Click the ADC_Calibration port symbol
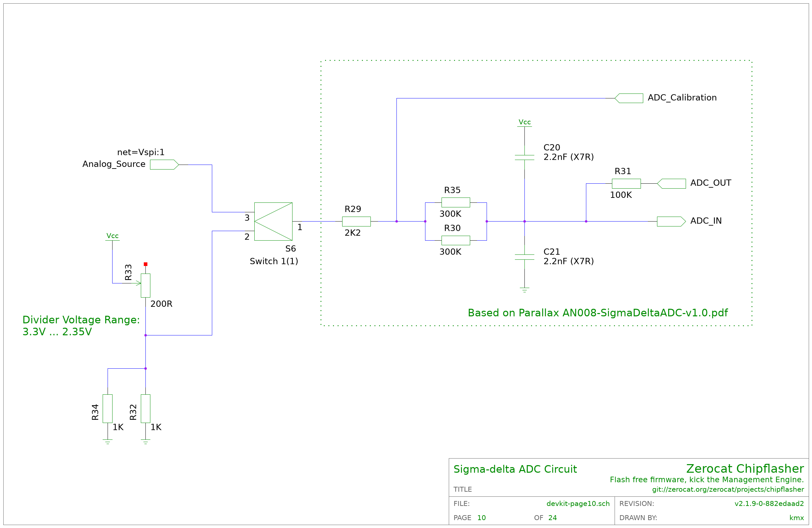The width and height of the screenshot is (812, 528). click(628, 98)
